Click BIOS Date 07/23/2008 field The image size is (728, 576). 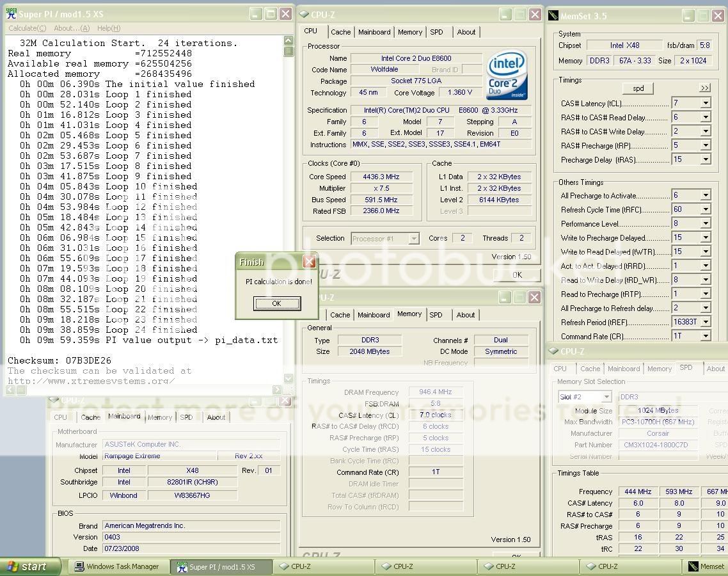pyautogui.click(x=191, y=548)
